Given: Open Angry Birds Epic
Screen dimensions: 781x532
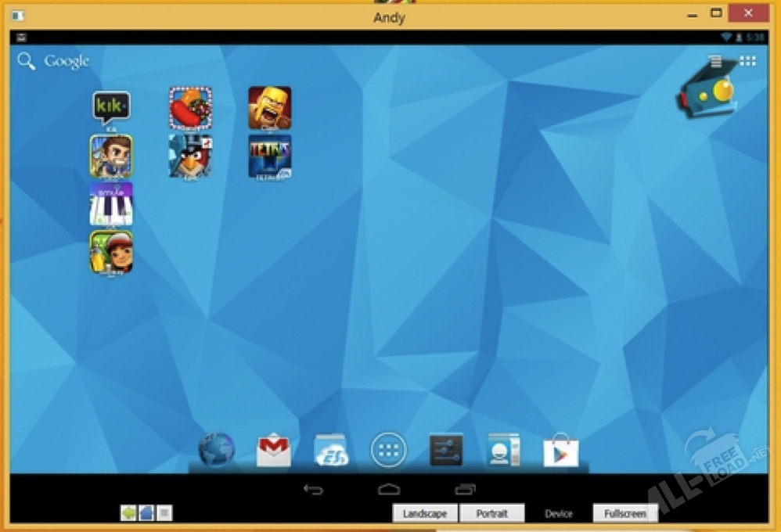Looking at the screenshot, I should click(x=191, y=156).
